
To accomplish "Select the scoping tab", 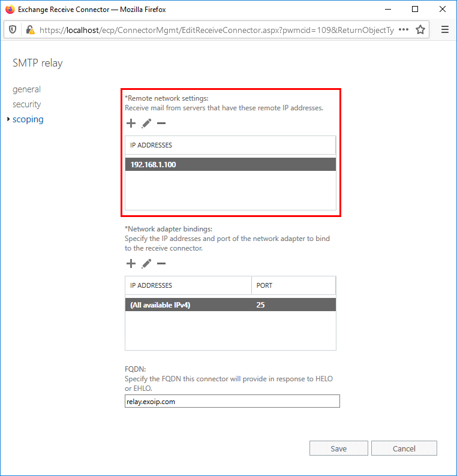I will coord(28,119).
